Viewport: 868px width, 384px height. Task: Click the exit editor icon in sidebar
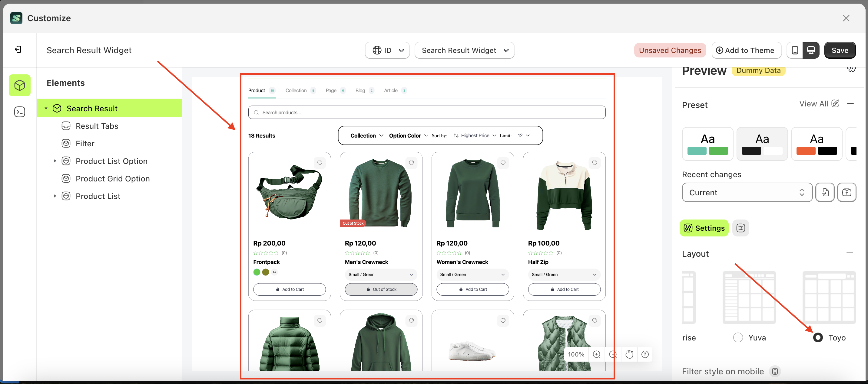pyautogui.click(x=18, y=50)
